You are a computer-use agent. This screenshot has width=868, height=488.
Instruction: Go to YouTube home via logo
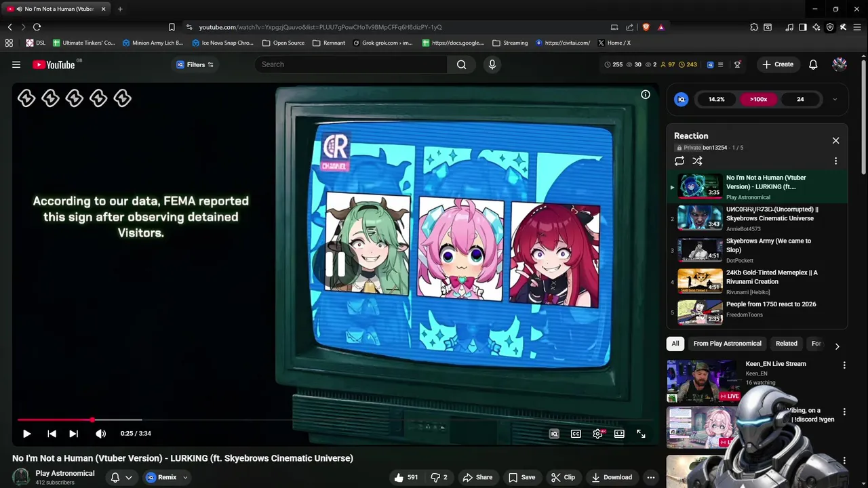tap(54, 64)
